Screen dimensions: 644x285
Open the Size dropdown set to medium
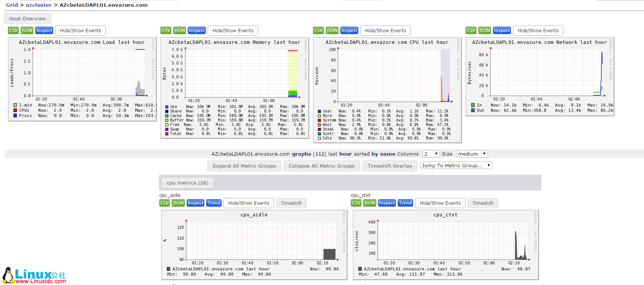(472, 154)
